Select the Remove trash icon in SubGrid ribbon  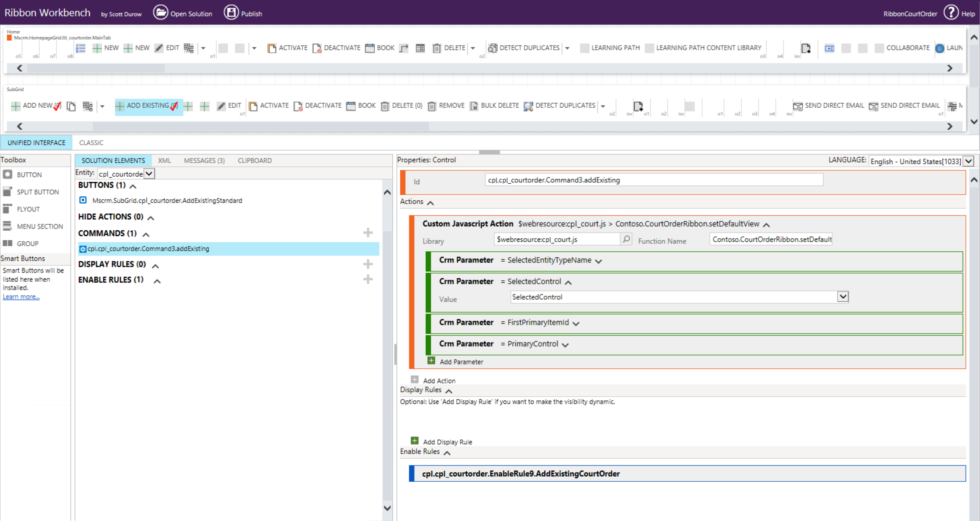(x=432, y=106)
